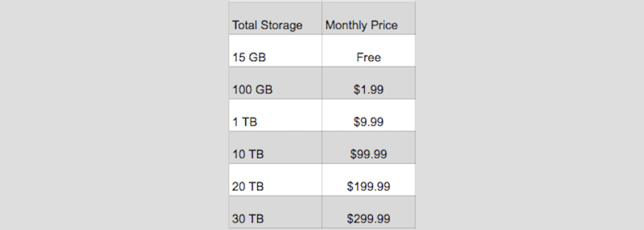The height and width of the screenshot is (230, 644).
Task: Click the 30 TB storage cell
Action: (275, 212)
